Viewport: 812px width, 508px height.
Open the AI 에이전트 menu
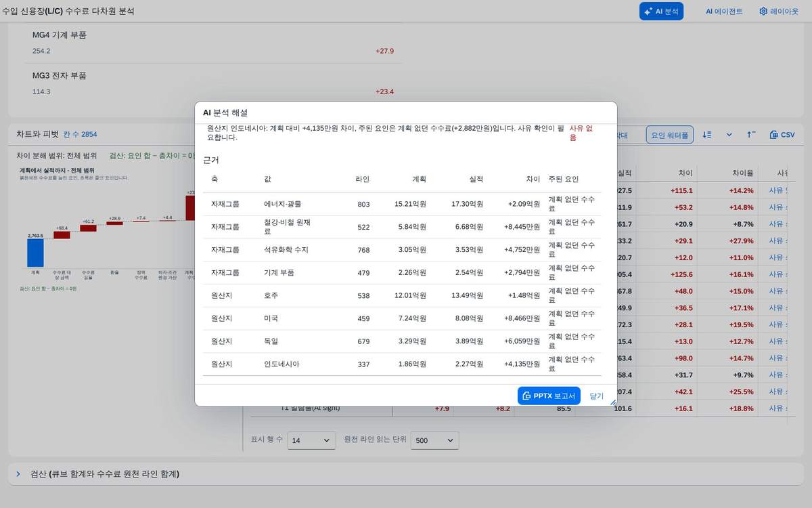coord(724,12)
